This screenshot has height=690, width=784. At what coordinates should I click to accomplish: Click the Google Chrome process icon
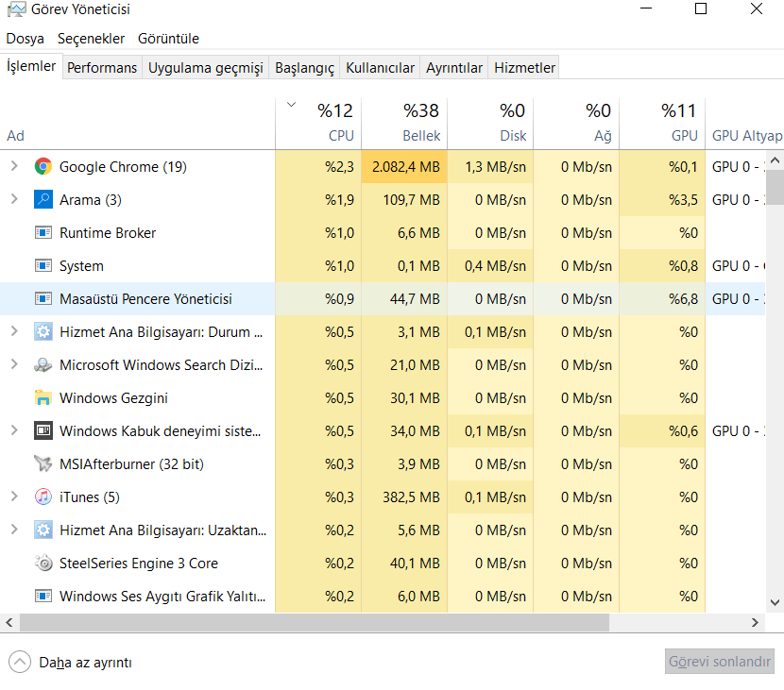[x=43, y=167]
